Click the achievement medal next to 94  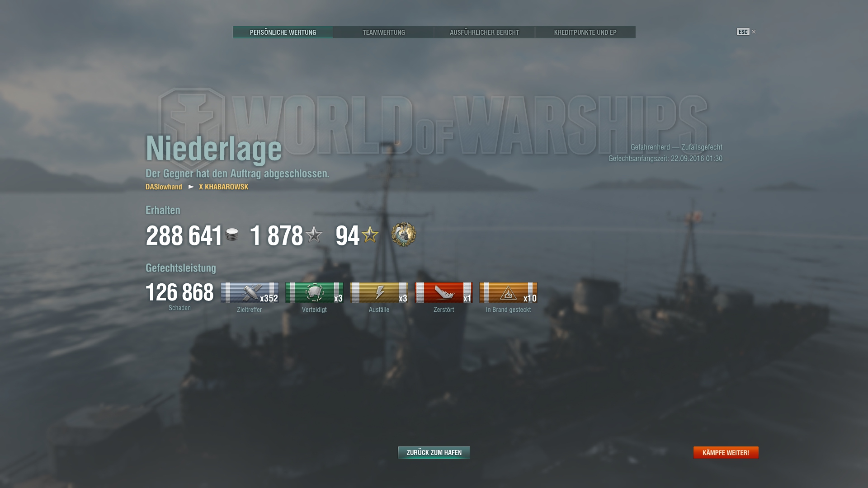pos(404,235)
